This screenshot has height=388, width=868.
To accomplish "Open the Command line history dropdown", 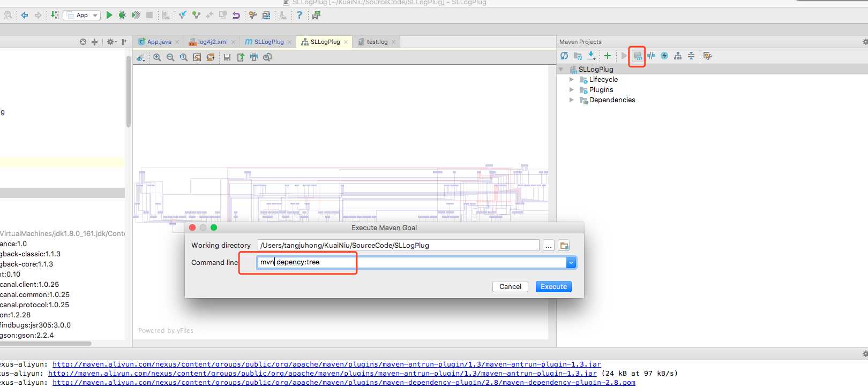I will 571,262.
